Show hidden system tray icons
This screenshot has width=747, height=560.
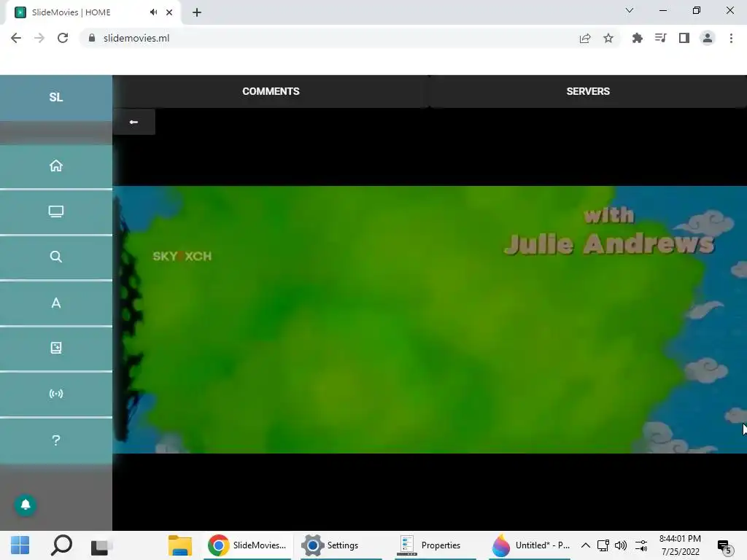(x=586, y=545)
